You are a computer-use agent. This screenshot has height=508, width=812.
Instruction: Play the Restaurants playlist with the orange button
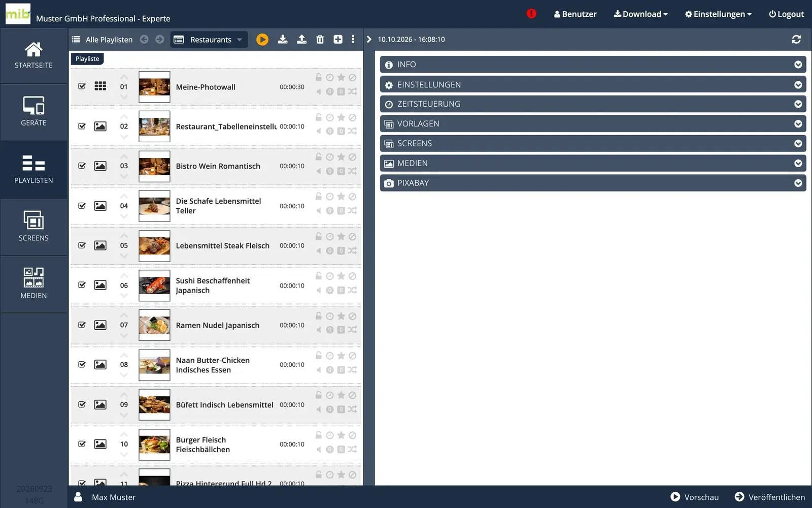262,40
